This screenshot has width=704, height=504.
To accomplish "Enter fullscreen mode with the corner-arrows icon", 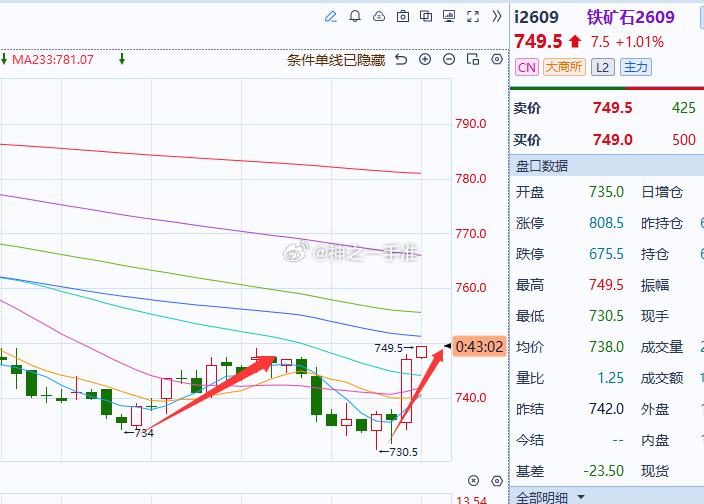I will point(473,17).
